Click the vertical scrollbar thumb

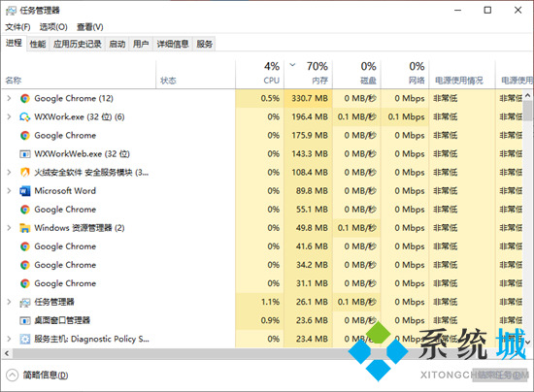528,111
